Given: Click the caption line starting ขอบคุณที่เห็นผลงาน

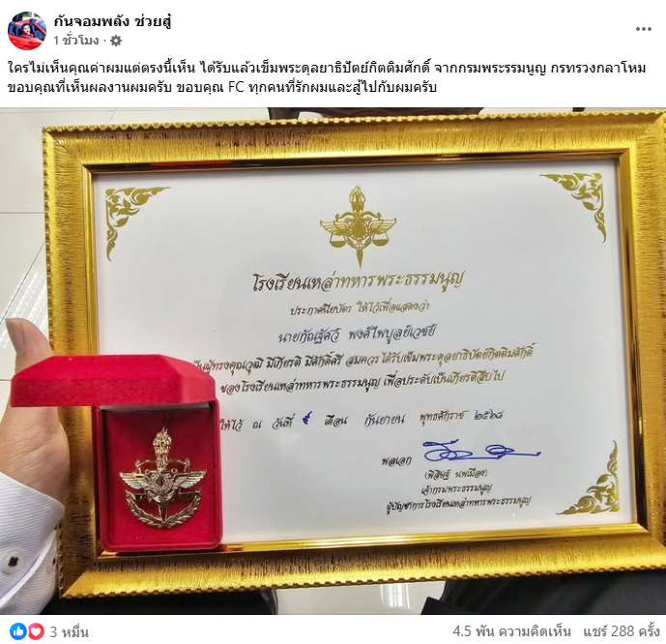Looking at the screenshot, I should click(222, 87).
